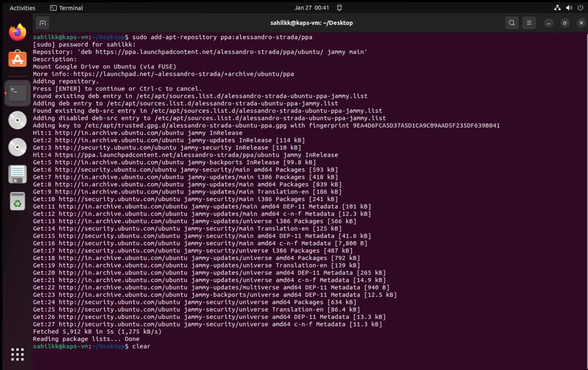Launch Ubuntu Software from the dock

click(x=18, y=59)
